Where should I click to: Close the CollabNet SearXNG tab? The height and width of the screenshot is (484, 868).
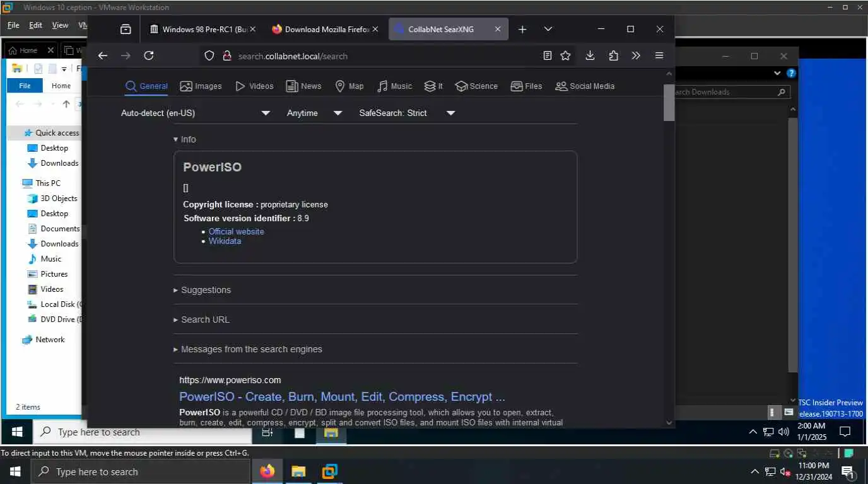coord(497,29)
